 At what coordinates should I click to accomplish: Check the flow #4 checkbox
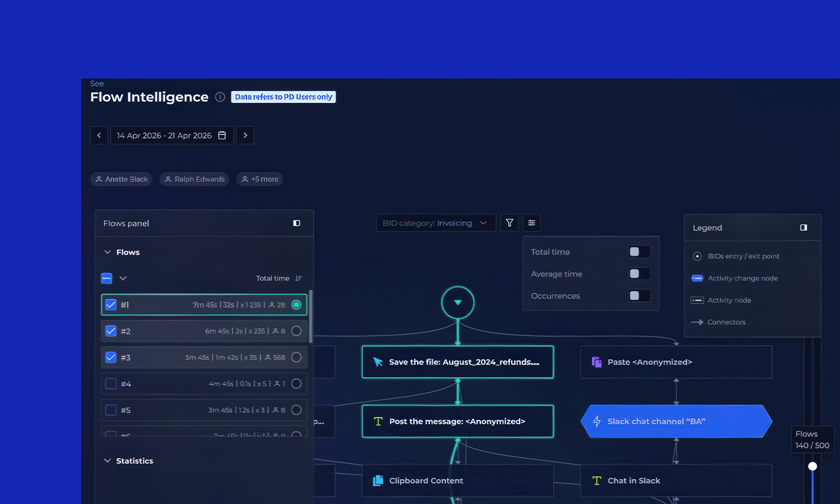coord(111,384)
